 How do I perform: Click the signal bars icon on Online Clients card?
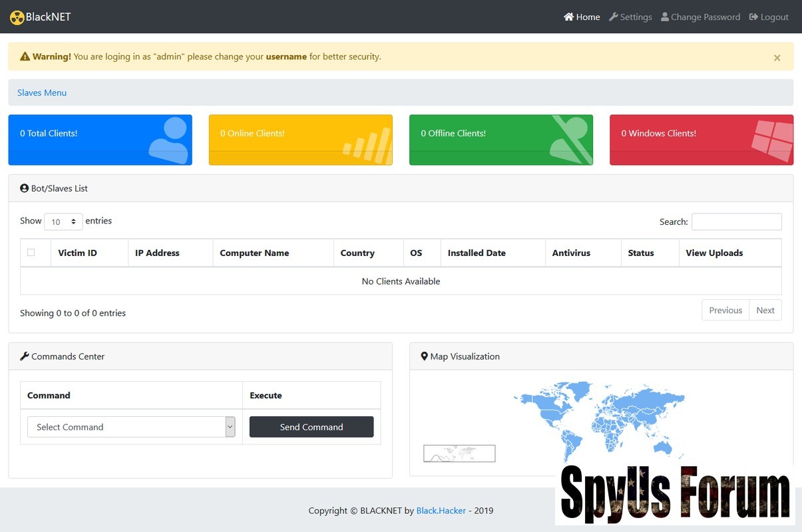[367, 145]
